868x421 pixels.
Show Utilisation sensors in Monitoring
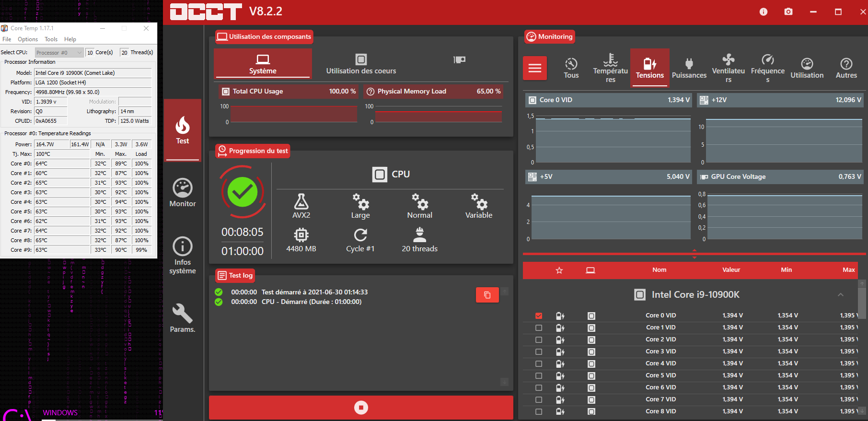tap(807, 68)
